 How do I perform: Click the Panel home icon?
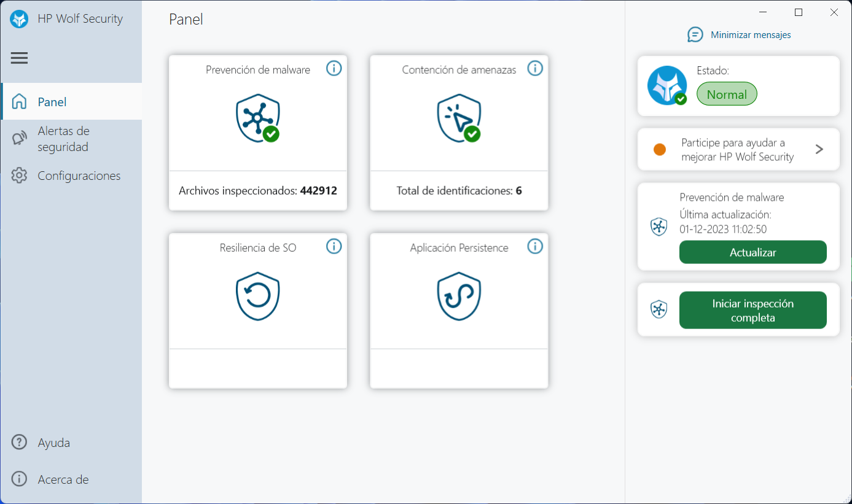click(x=20, y=102)
